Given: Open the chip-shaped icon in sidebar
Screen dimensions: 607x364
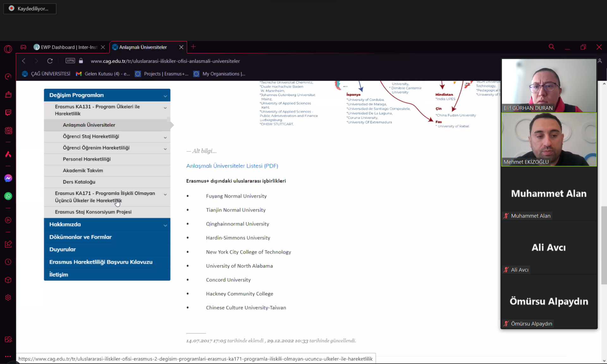Looking at the screenshot, I should pos(8,130).
